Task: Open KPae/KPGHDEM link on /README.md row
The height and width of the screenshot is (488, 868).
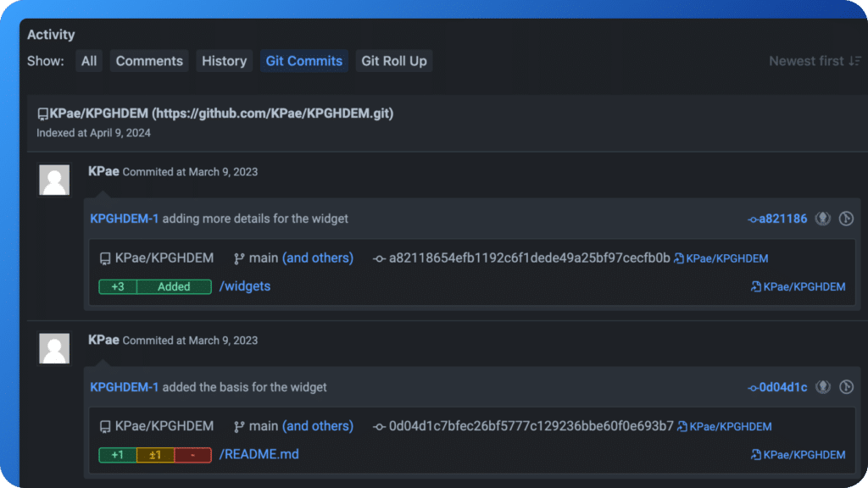Action: (798, 455)
